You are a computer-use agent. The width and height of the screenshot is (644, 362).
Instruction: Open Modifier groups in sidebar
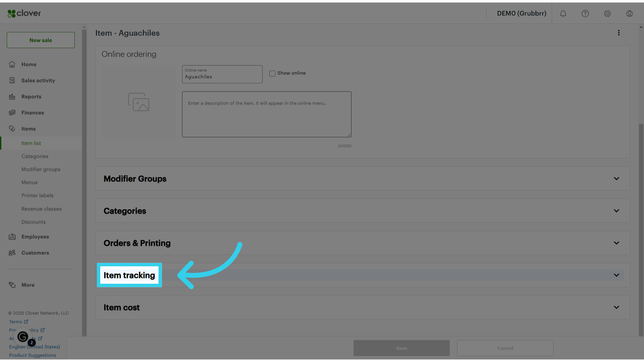click(41, 169)
